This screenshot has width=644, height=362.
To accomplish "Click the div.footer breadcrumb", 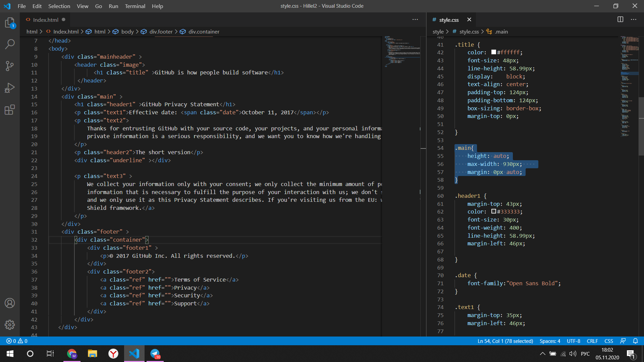I will coord(157,32).
